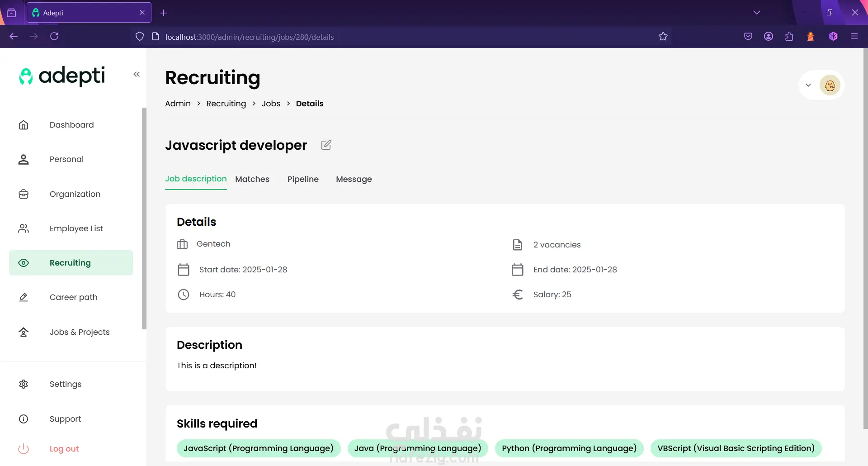
Task: Collapse the sidebar with double chevron
Action: (137, 74)
